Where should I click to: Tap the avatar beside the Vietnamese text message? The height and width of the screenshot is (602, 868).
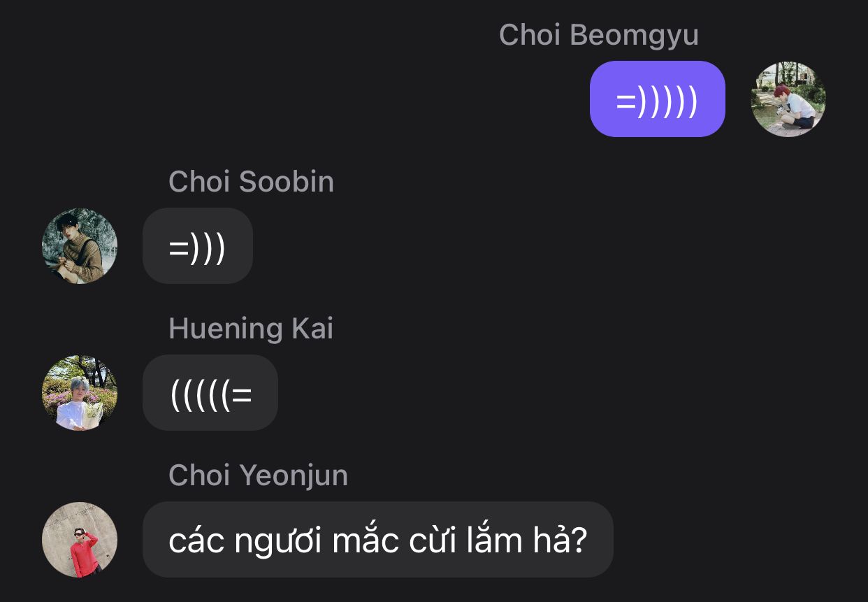80,540
